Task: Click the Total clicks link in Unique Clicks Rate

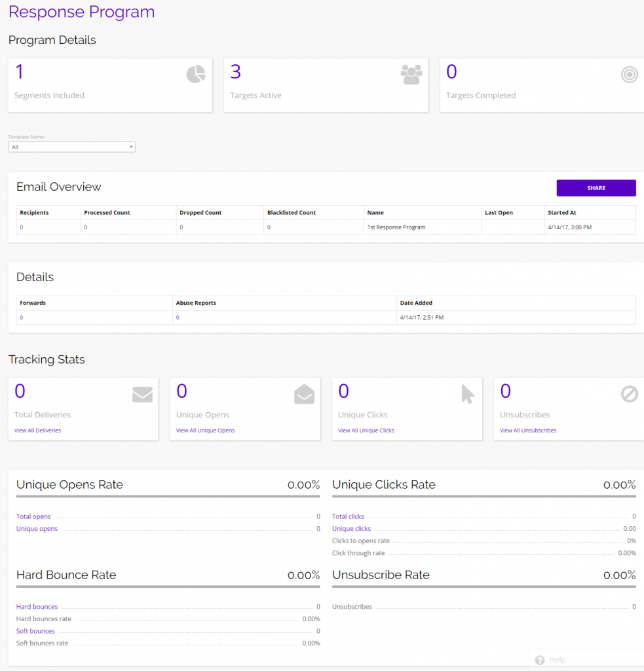Action: tap(347, 516)
